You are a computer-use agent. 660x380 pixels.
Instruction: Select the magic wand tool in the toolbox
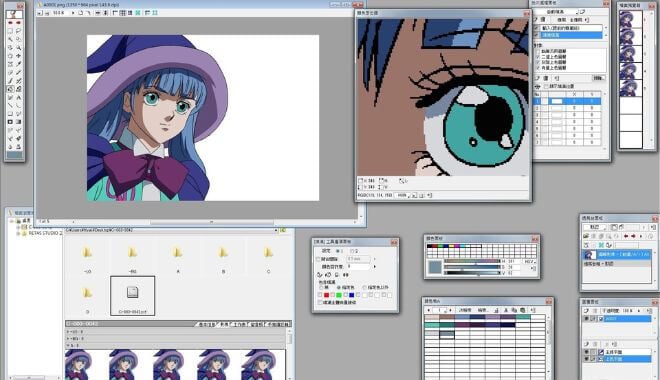10,39
